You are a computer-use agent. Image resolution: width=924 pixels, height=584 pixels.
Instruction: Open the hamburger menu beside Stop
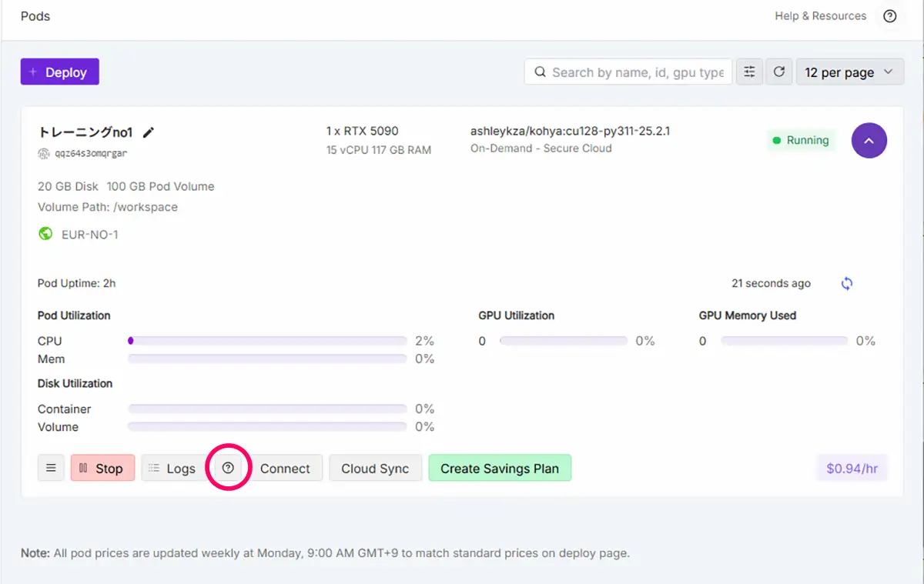click(x=51, y=468)
